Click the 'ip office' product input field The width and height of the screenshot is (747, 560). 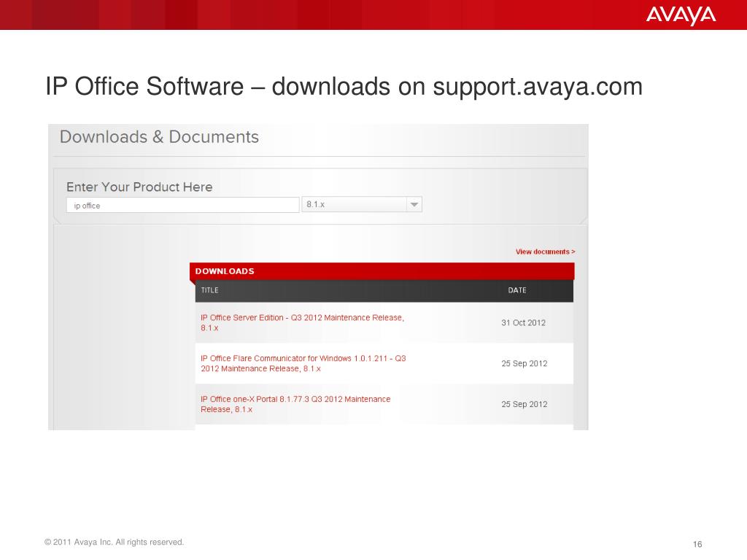click(x=183, y=205)
